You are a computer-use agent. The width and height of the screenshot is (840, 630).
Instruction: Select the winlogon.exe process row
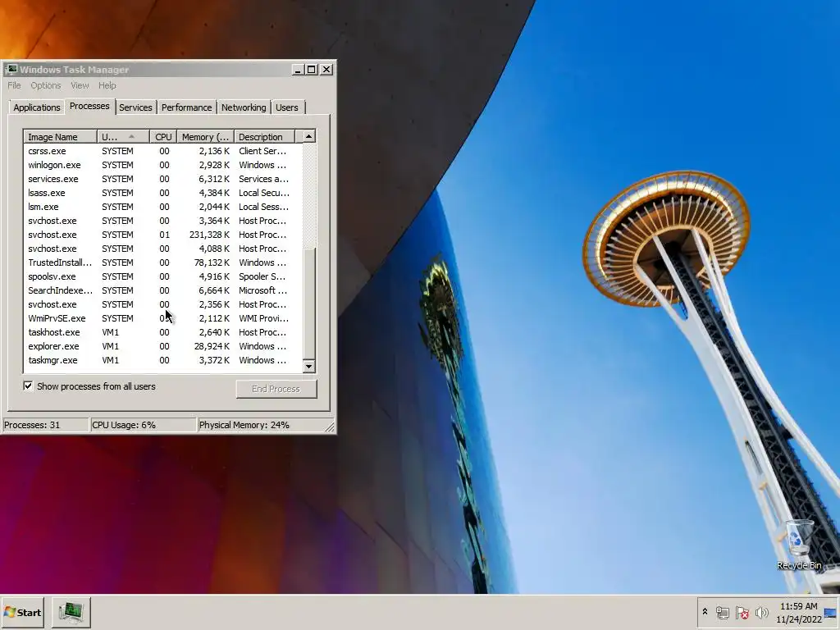[x=163, y=165]
